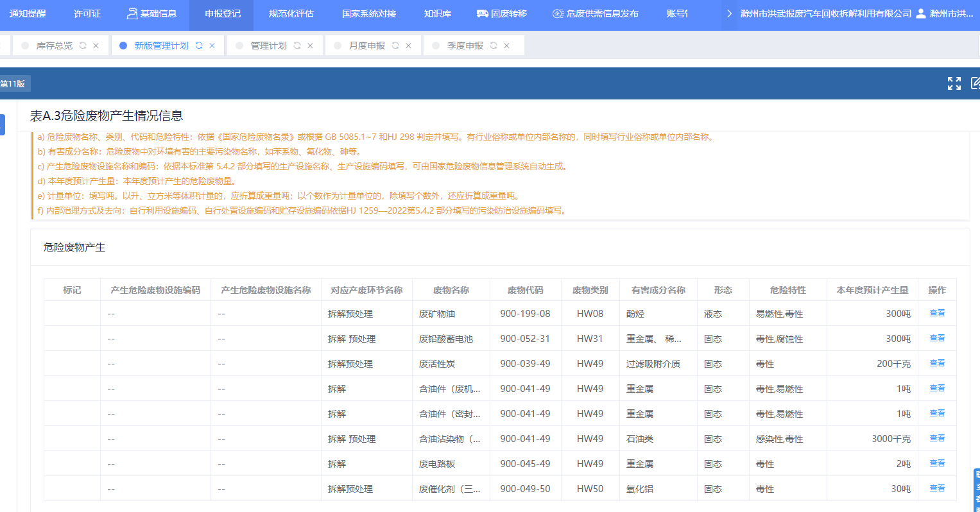The image size is (980, 512).
Task: Click refresh icon on 月度申报 tab
Action: point(395,46)
